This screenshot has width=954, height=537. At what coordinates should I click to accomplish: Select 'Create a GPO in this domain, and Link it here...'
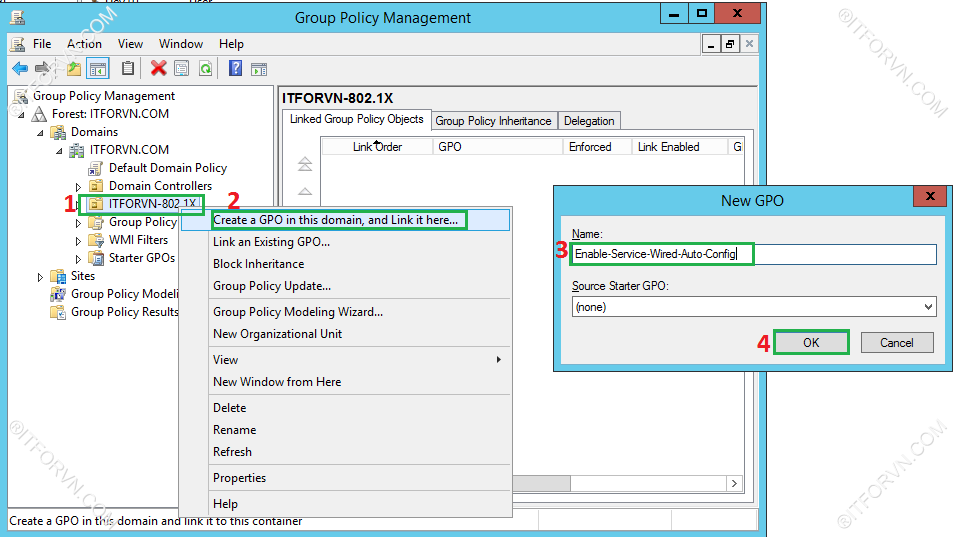click(x=335, y=220)
